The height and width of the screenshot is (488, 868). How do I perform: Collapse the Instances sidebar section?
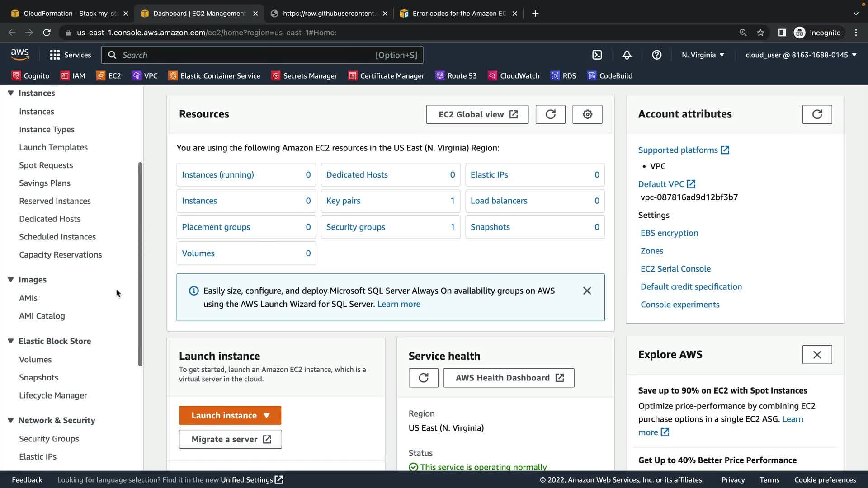tap(11, 93)
